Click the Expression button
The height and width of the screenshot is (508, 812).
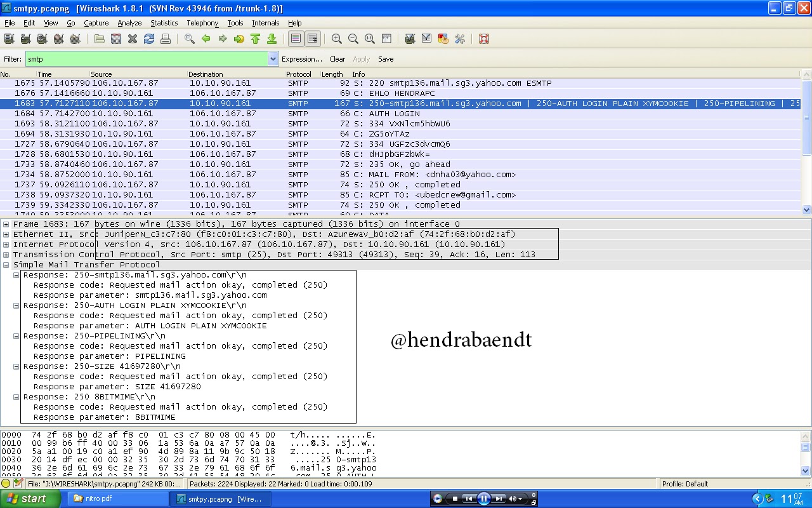(x=302, y=58)
